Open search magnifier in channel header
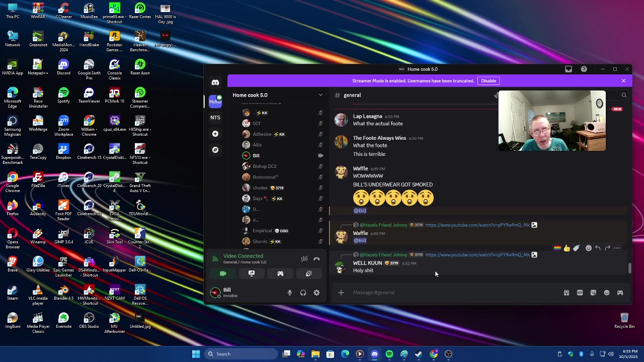Image resolution: width=644 pixels, height=362 pixels. pos(624,95)
